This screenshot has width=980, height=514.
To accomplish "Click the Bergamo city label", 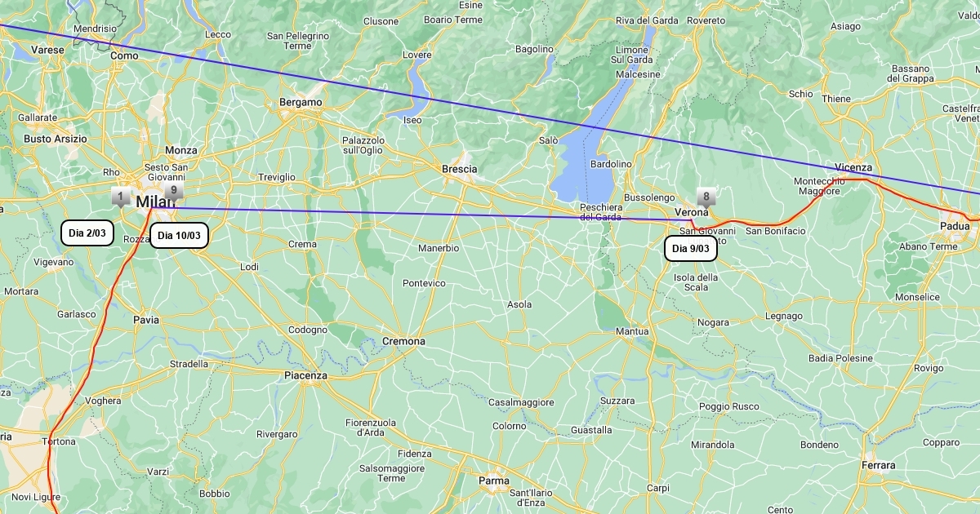I will pos(301,103).
